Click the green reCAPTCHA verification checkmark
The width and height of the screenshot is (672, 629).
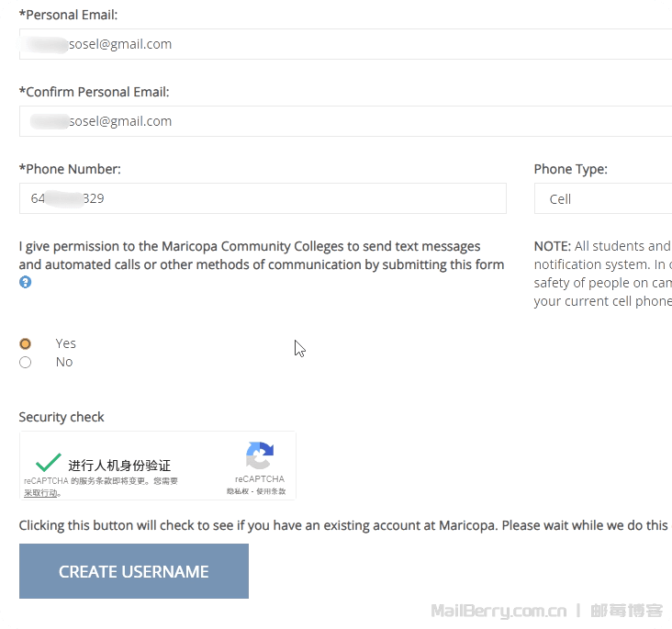point(48,462)
